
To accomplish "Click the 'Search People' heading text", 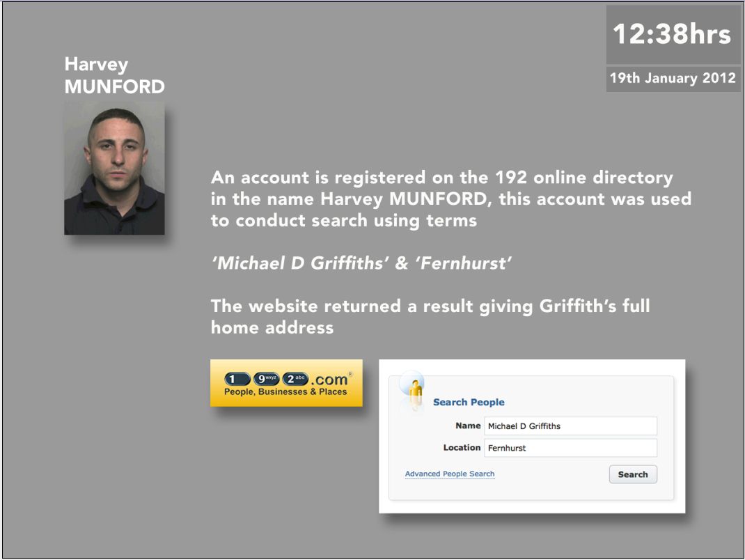I will pos(469,402).
